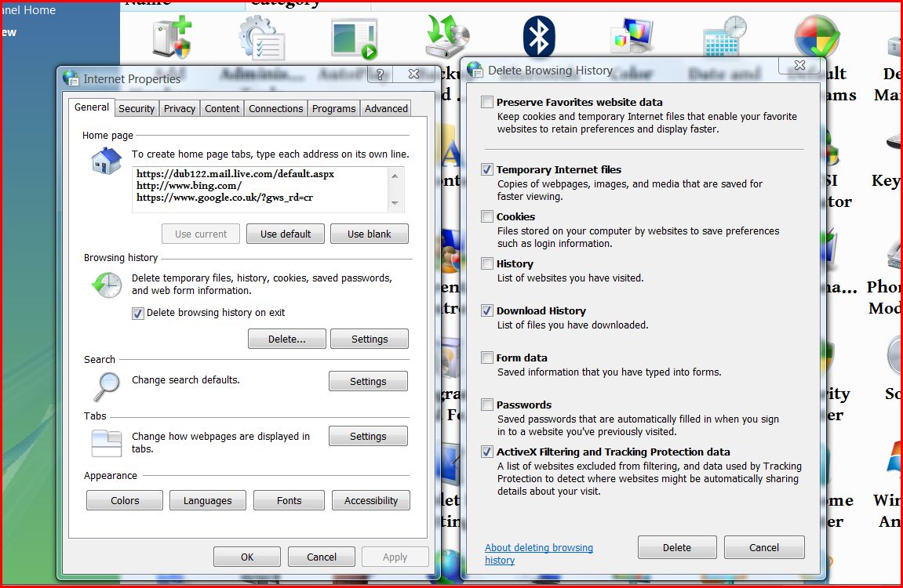Open the Accessibility button
This screenshot has height=588, width=903.
coord(371,500)
